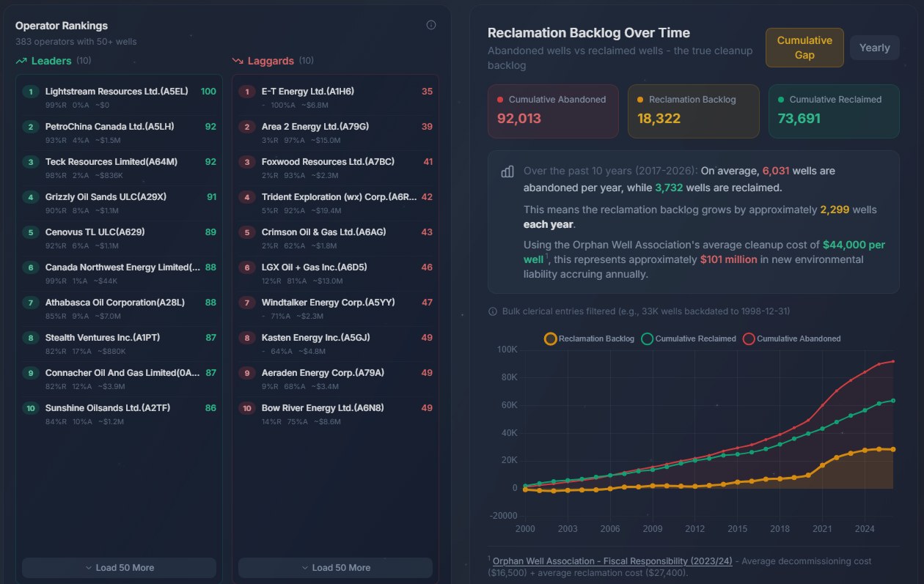Open PetroChina Canada Ltd.(A5LH) row

click(119, 133)
